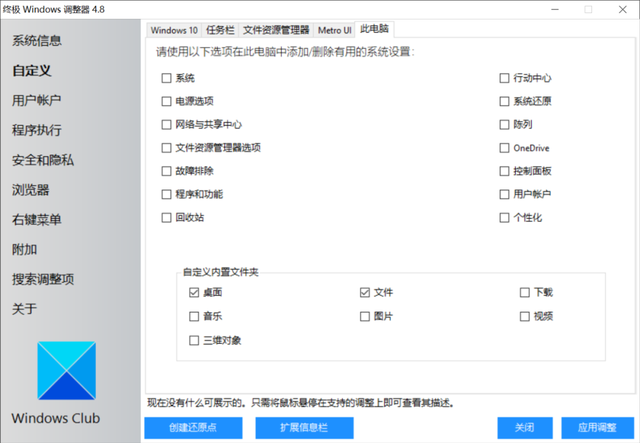
Task: Uncheck the 桌面 folder checkbox
Action: point(194,292)
